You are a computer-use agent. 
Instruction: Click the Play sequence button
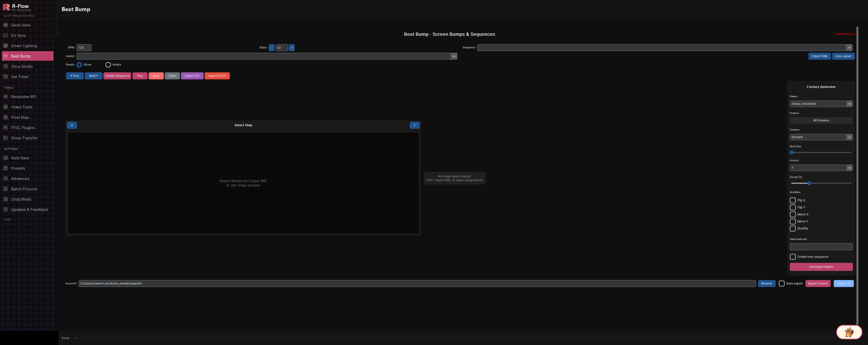point(140,76)
